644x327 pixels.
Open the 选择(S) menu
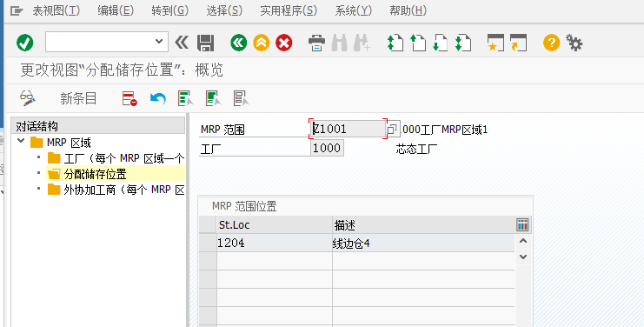224,10
